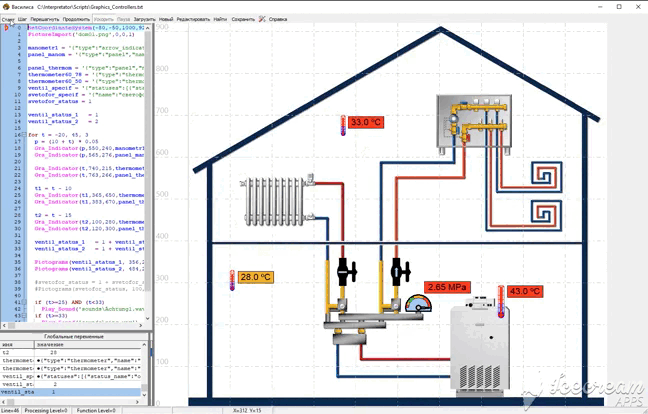Click thermometer icon beside 33.0 °C

[343, 126]
